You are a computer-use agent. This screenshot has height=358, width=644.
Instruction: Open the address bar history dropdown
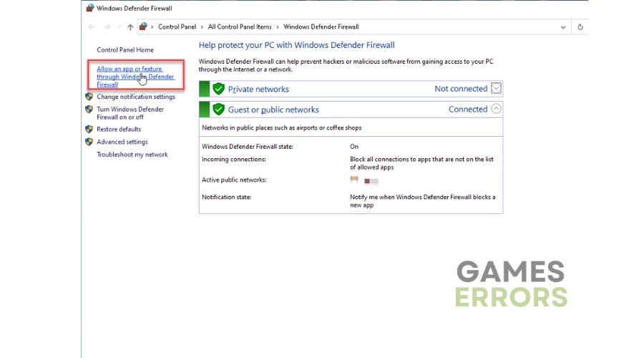point(563,27)
